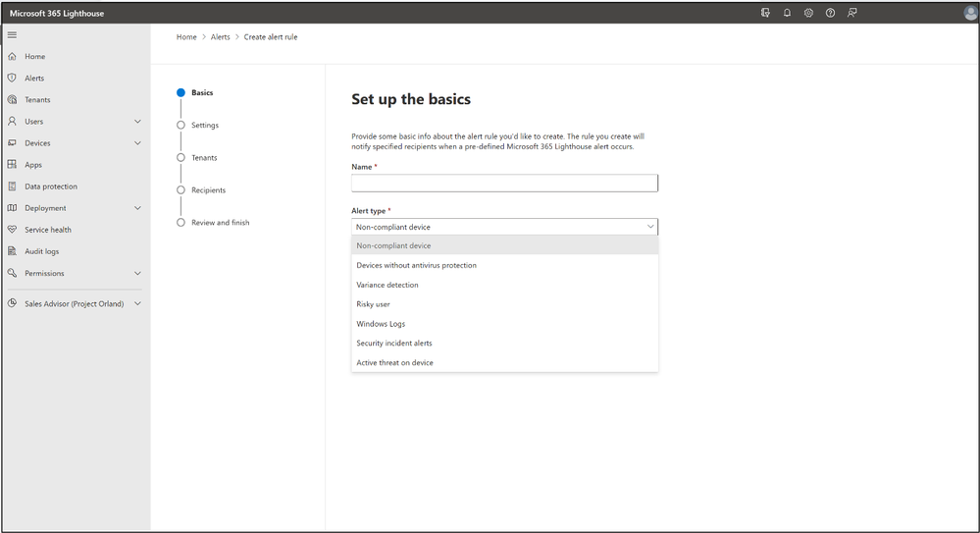Click the Service health heart icon
This screenshot has width=980, height=533.
point(12,230)
